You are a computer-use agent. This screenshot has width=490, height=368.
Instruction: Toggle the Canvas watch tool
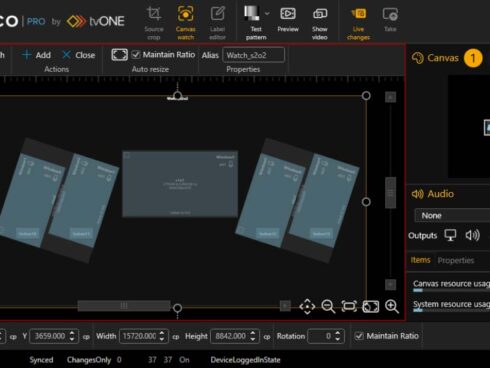coord(185,23)
